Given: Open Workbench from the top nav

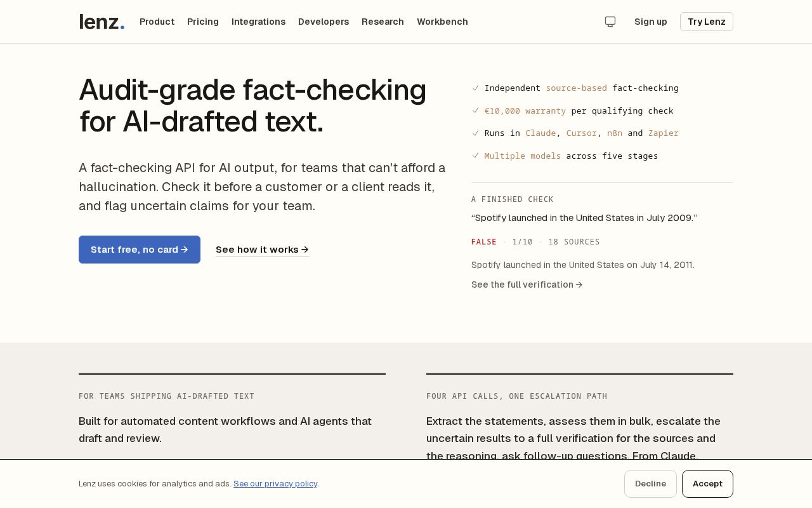Looking at the screenshot, I should [442, 22].
